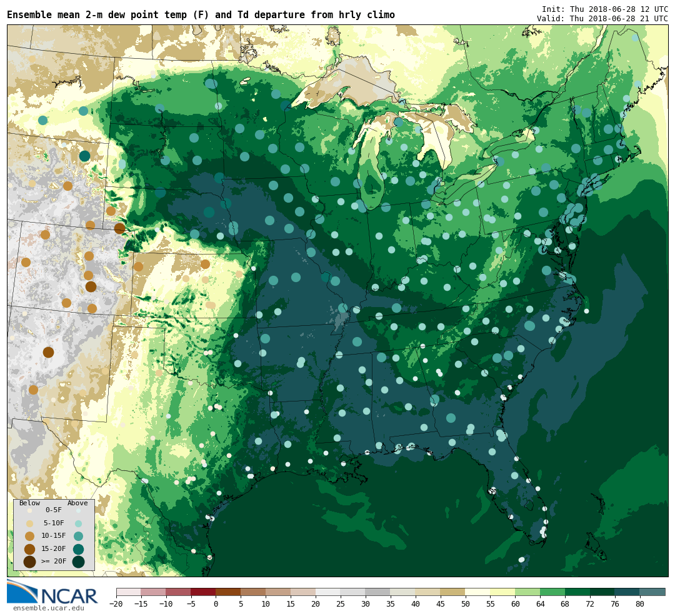The width and height of the screenshot is (675, 616).
Task: Pick the 30 to 35 gray swatch
Action: coord(378,592)
